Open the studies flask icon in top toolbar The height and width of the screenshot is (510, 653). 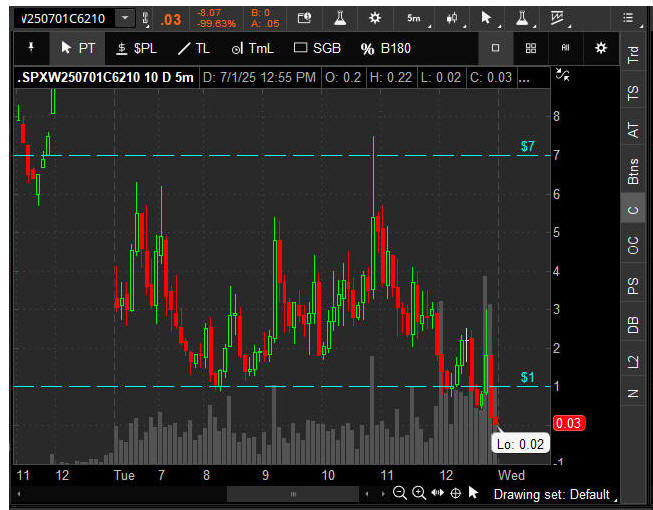click(x=340, y=18)
